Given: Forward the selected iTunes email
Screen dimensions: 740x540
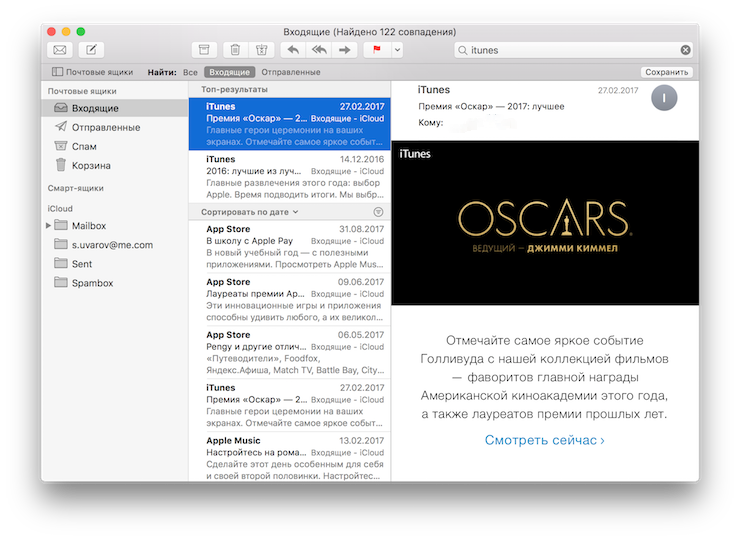Looking at the screenshot, I should pyautogui.click(x=343, y=50).
